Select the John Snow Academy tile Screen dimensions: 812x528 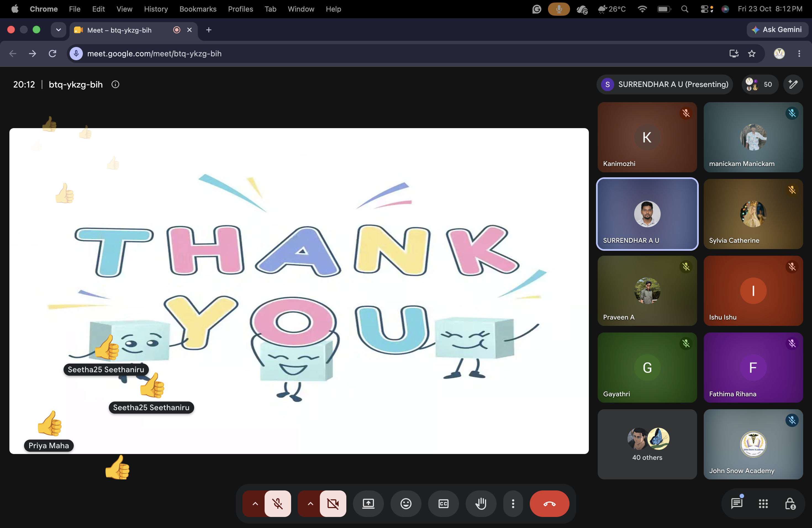pos(753,444)
